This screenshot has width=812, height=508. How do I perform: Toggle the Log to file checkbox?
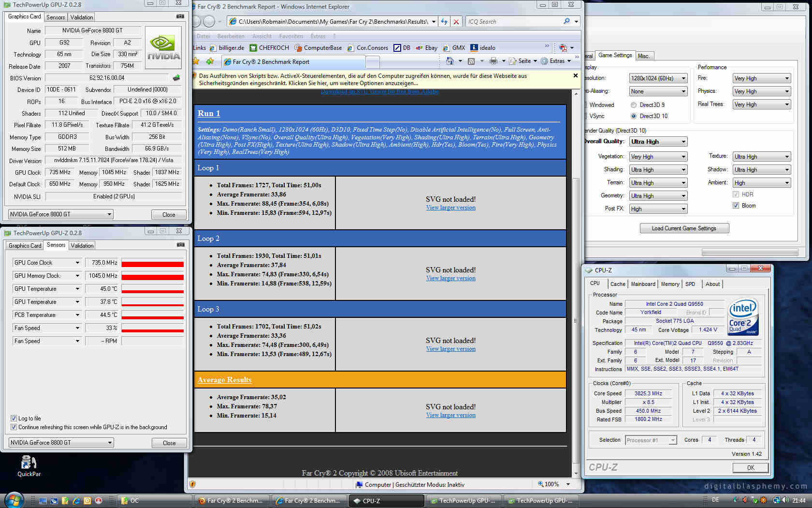14,418
